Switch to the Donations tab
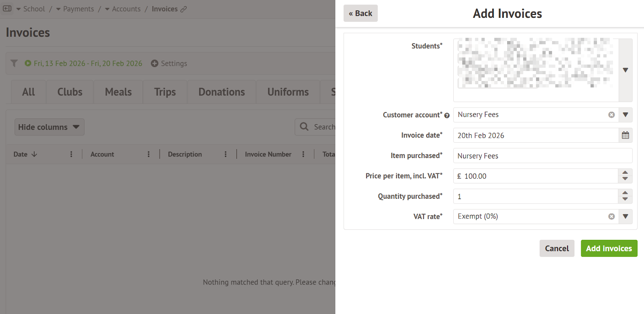This screenshot has height=314, width=644. (x=221, y=92)
